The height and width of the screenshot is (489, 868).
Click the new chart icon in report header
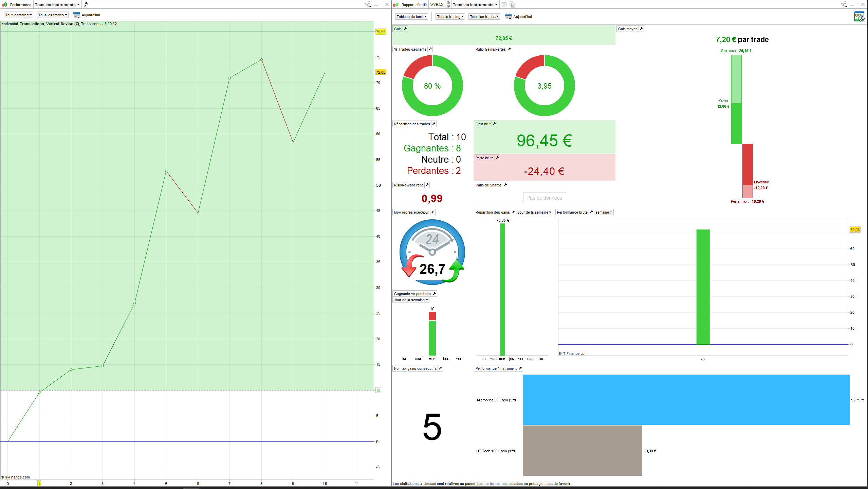[504, 4]
